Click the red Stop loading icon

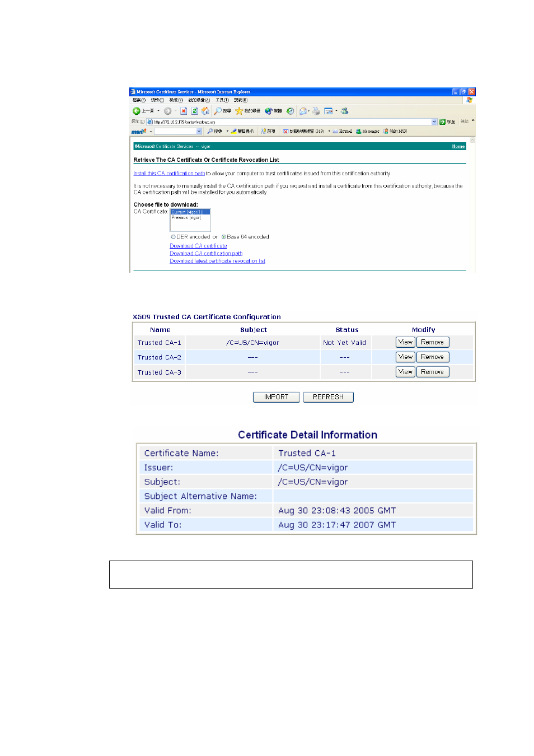pos(184,111)
